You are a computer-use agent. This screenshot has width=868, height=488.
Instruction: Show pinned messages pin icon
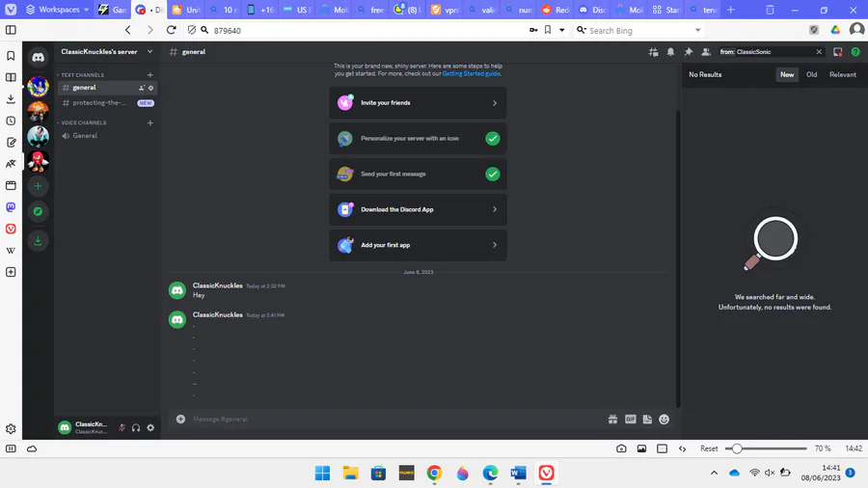pos(688,52)
